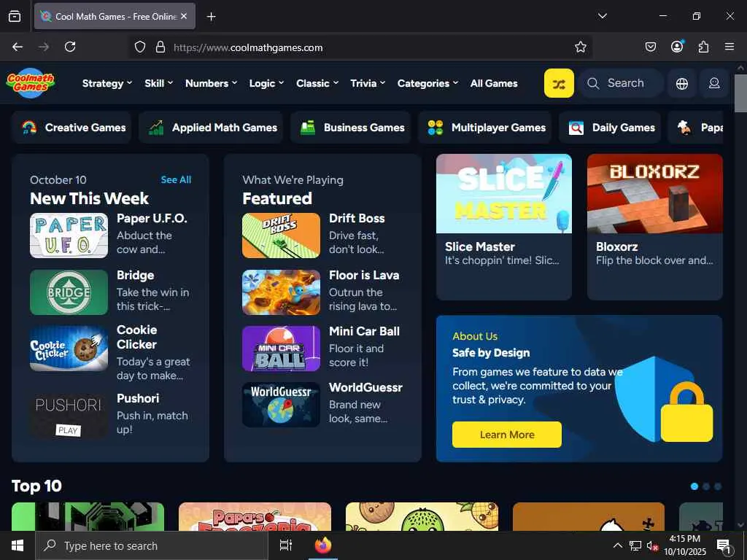
Task: Click the yellow random game shuffle button
Action: coord(559,83)
